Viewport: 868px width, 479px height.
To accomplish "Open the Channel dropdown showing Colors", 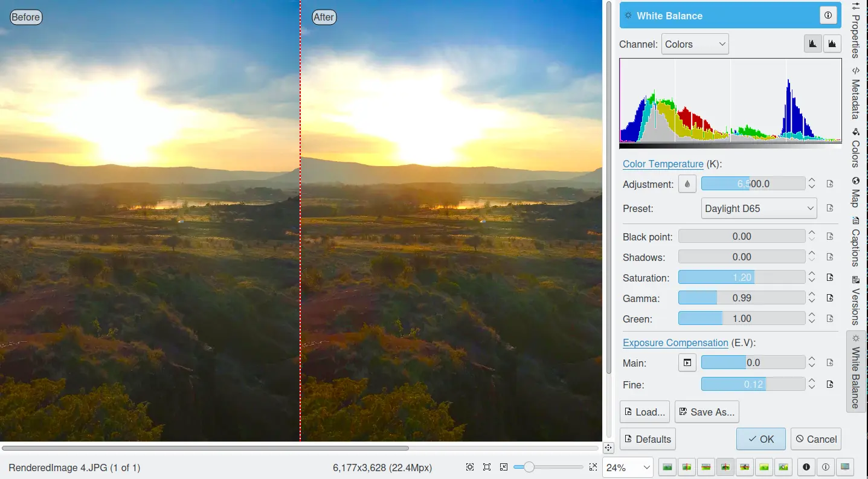I will [x=695, y=44].
